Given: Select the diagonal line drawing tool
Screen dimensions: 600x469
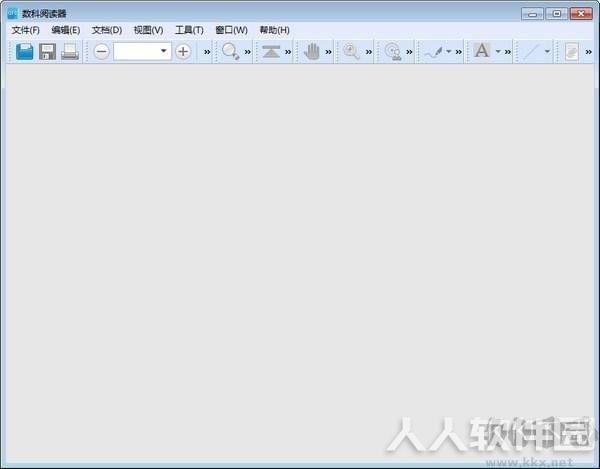Looking at the screenshot, I should tap(531, 52).
